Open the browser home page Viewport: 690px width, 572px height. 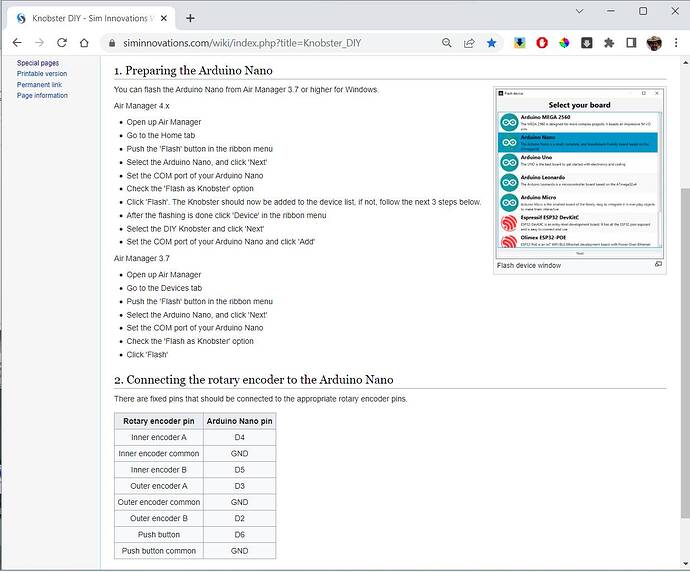(x=84, y=43)
